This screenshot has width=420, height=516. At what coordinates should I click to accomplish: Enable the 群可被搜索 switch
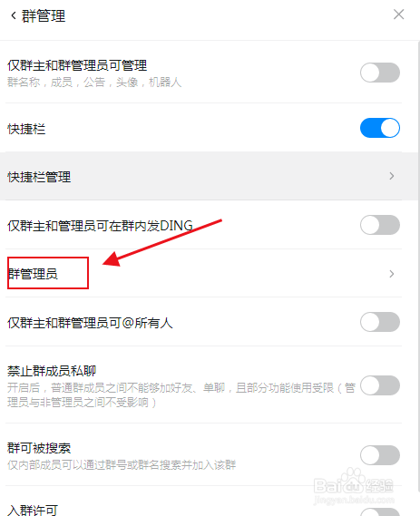pos(380,455)
